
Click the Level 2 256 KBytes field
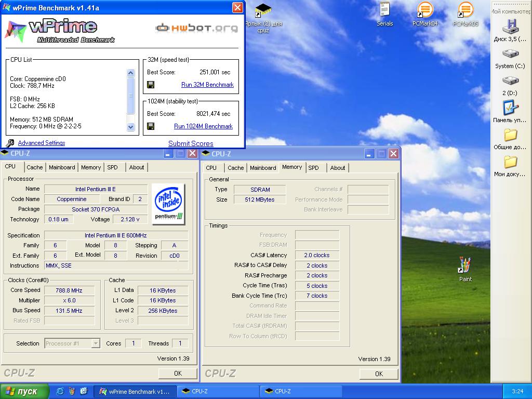pos(163,311)
